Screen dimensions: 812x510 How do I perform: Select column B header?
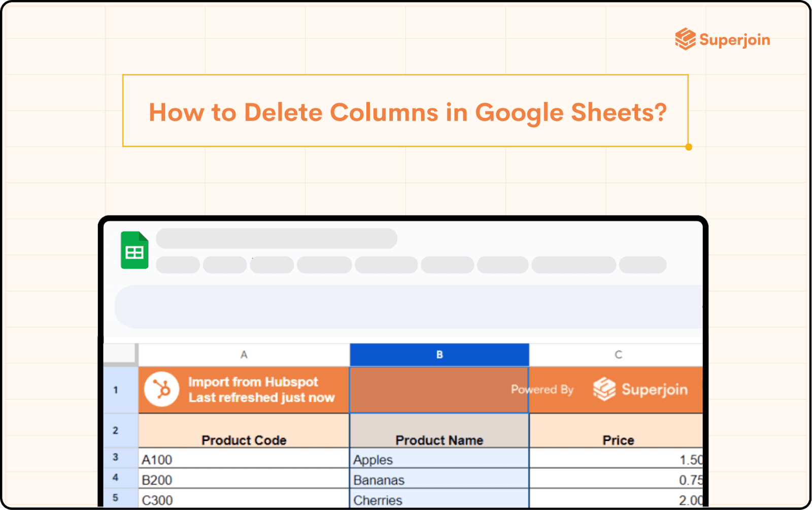(439, 355)
